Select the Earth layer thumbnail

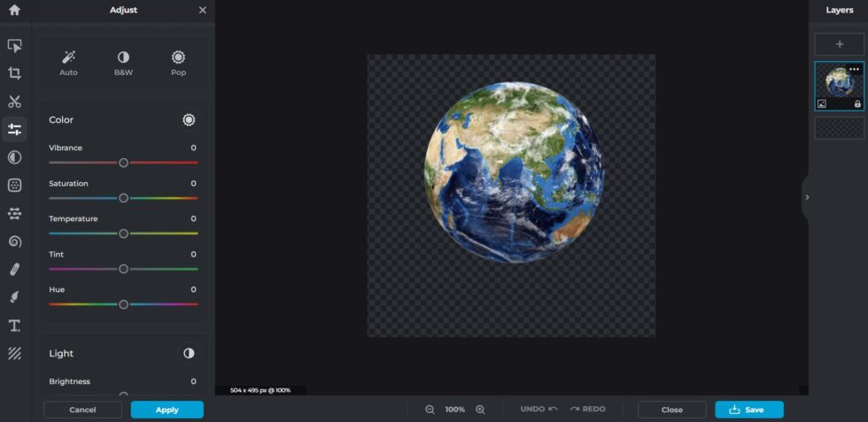tap(838, 85)
